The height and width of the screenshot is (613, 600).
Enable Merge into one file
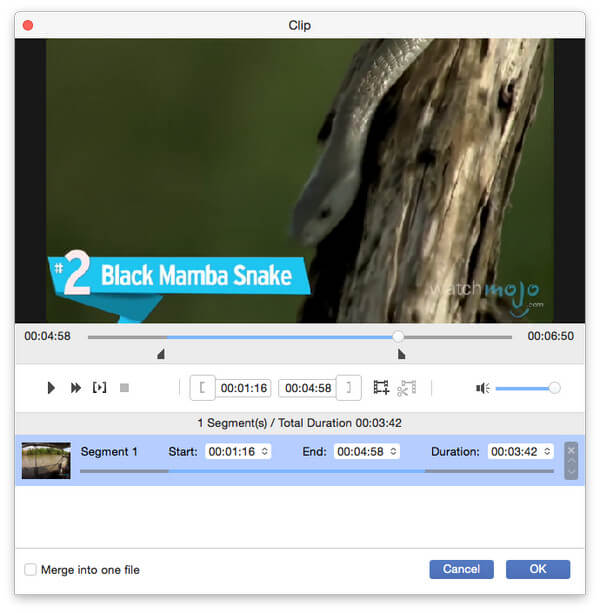31,570
